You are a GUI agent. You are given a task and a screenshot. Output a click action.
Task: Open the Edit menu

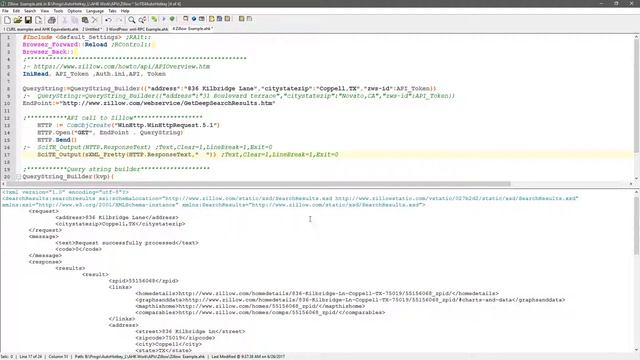click(16, 11)
